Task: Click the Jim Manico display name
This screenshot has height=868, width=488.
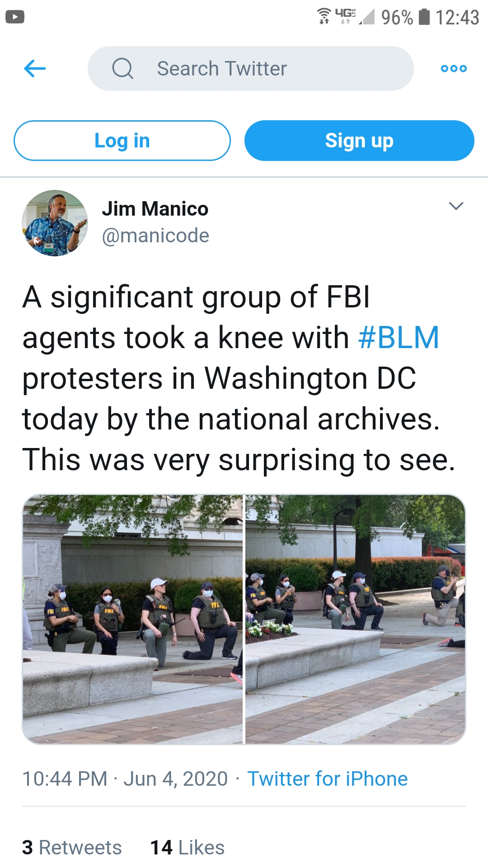Action: coord(155,209)
